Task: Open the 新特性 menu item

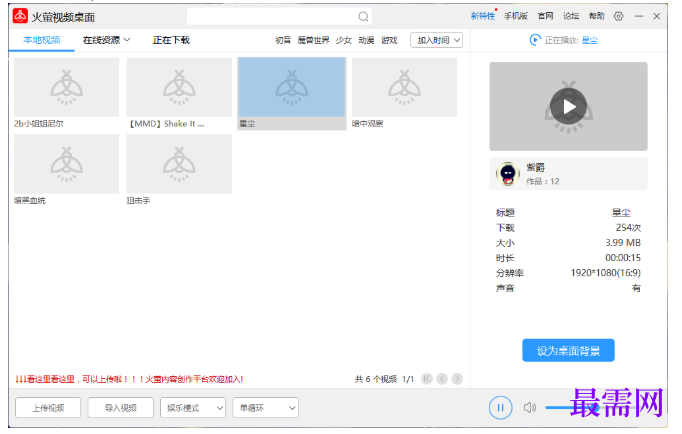Action: (483, 16)
